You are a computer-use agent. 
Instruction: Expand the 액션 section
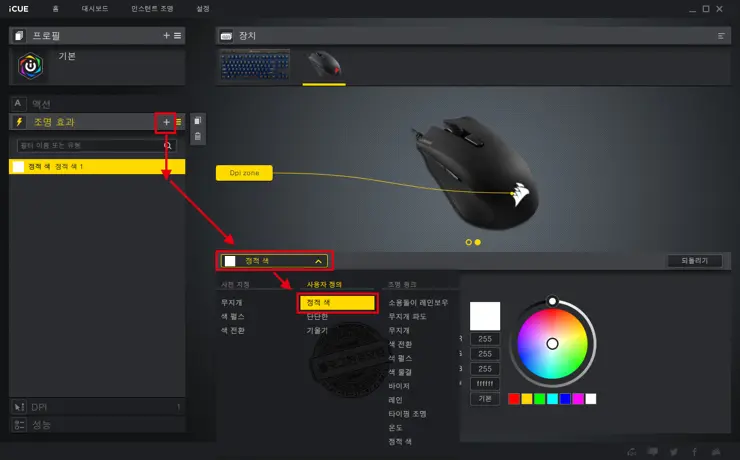click(x=97, y=103)
